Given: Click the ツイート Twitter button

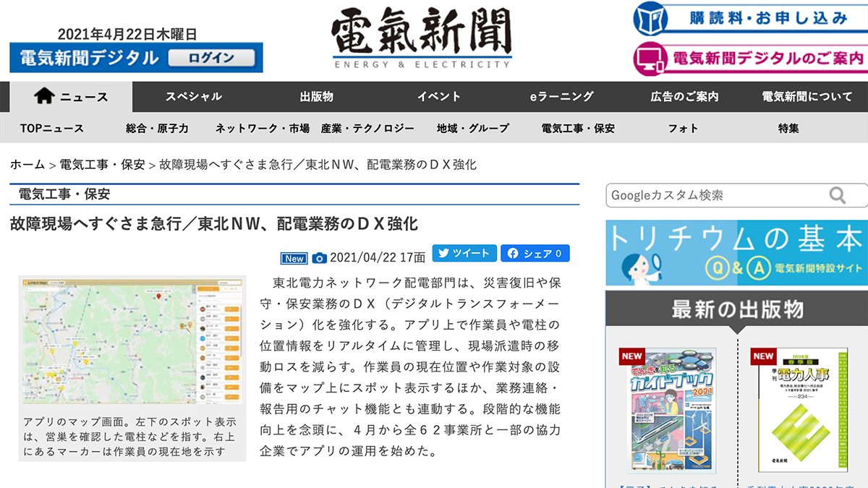Looking at the screenshot, I should tap(464, 254).
